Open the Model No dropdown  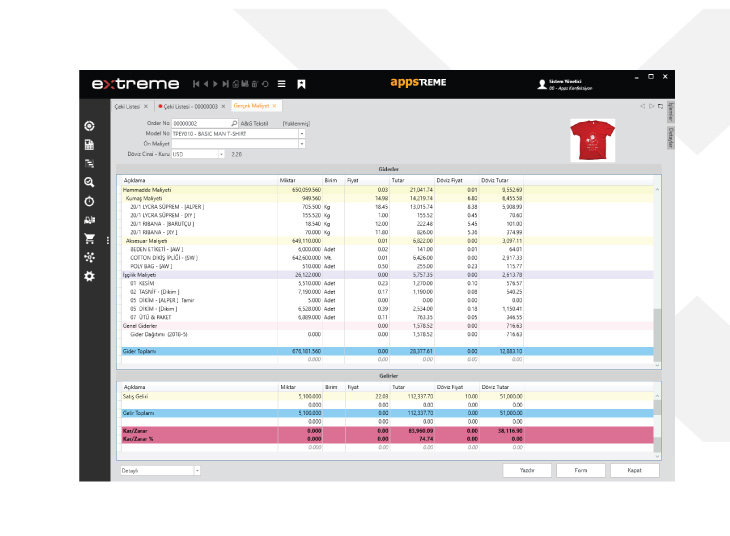(x=302, y=134)
